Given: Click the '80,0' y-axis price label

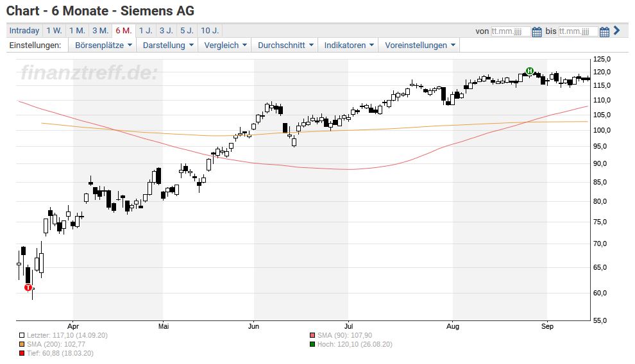Looking at the screenshot, I should [600, 201].
